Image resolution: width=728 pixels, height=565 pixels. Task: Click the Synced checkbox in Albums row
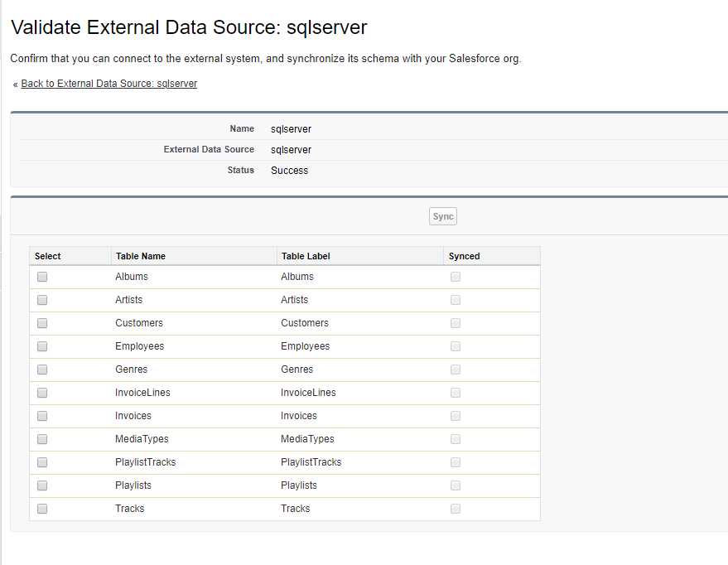(x=456, y=277)
